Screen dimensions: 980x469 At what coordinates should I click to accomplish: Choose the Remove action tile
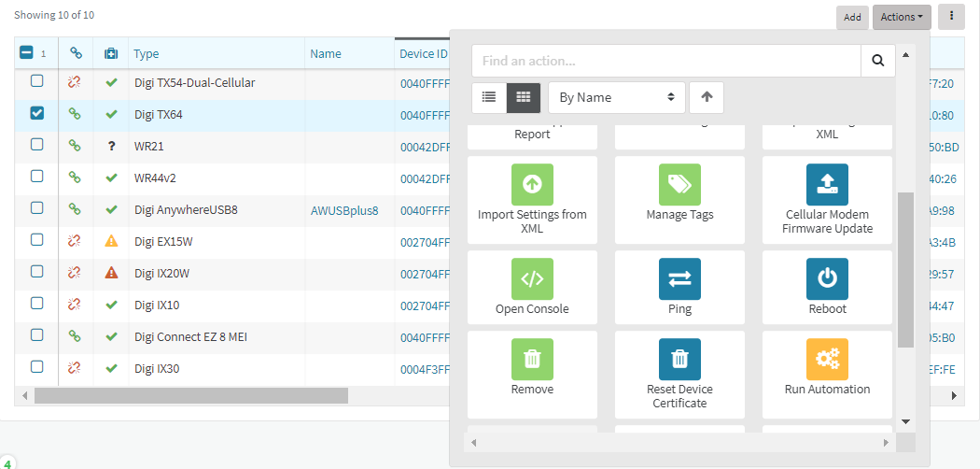(532, 375)
